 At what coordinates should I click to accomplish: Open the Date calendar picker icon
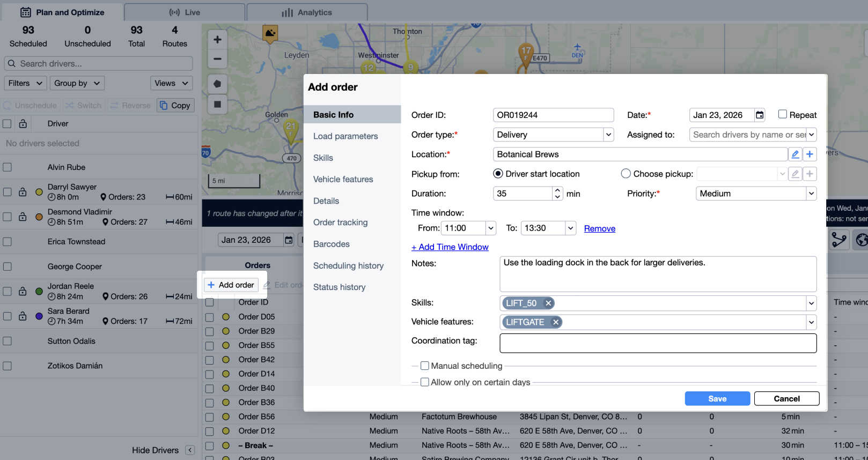tap(759, 115)
